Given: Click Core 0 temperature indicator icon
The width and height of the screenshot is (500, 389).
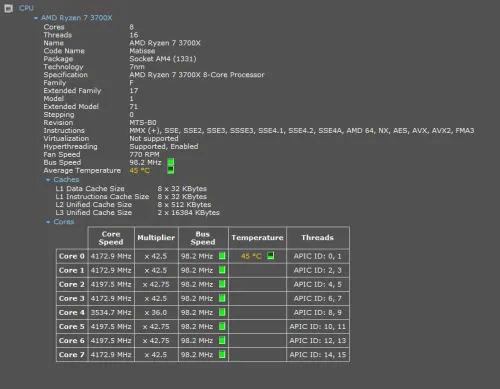Looking at the screenshot, I should coord(271,256).
